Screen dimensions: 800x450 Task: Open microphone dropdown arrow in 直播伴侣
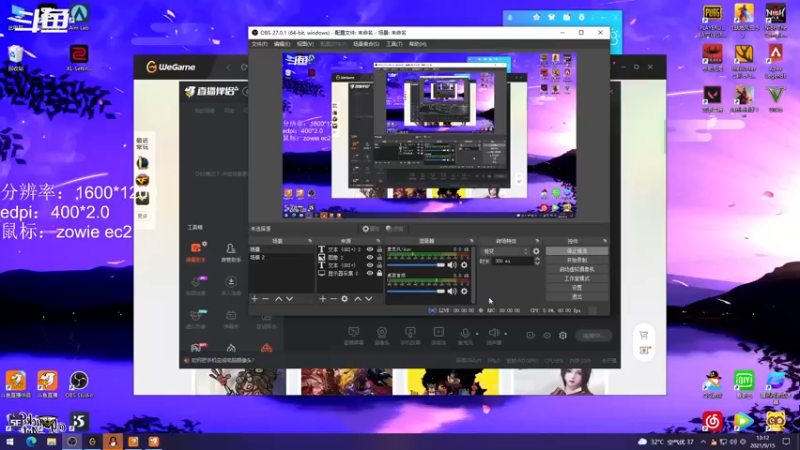477,334
